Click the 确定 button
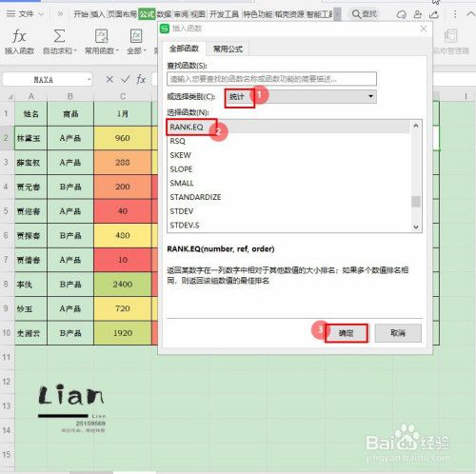 346,333
